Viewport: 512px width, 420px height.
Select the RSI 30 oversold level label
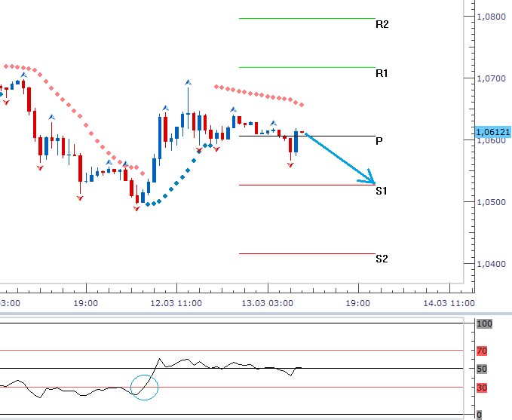[482, 388]
